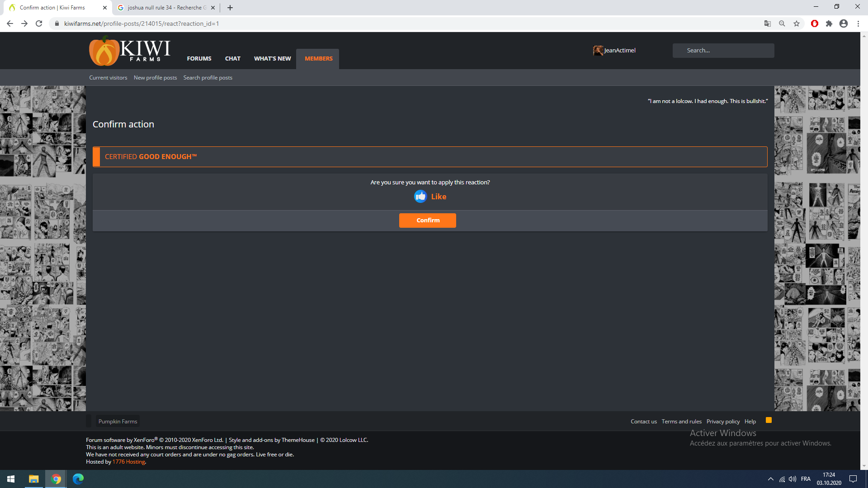Show hidden system tray icons

(x=770, y=479)
